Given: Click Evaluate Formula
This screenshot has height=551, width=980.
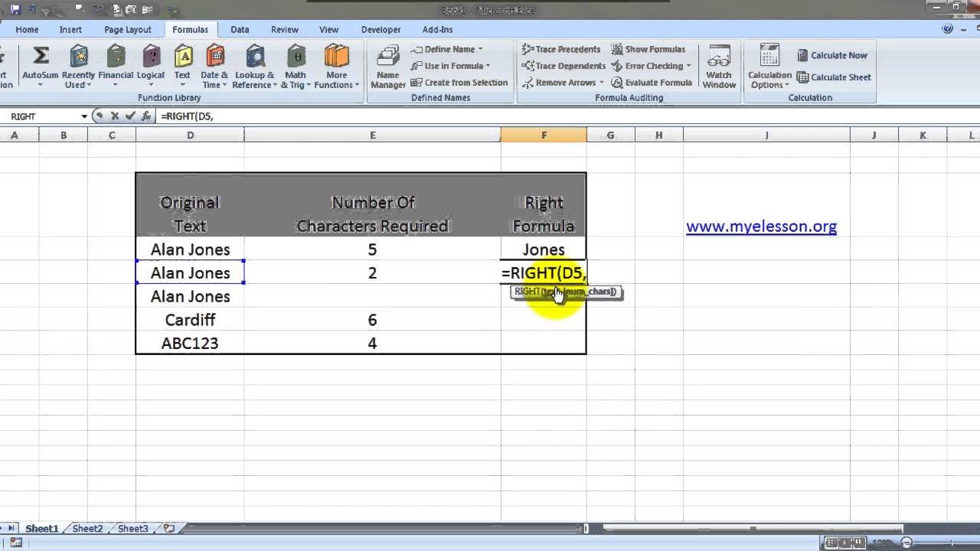Looking at the screenshot, I should 652,83.
